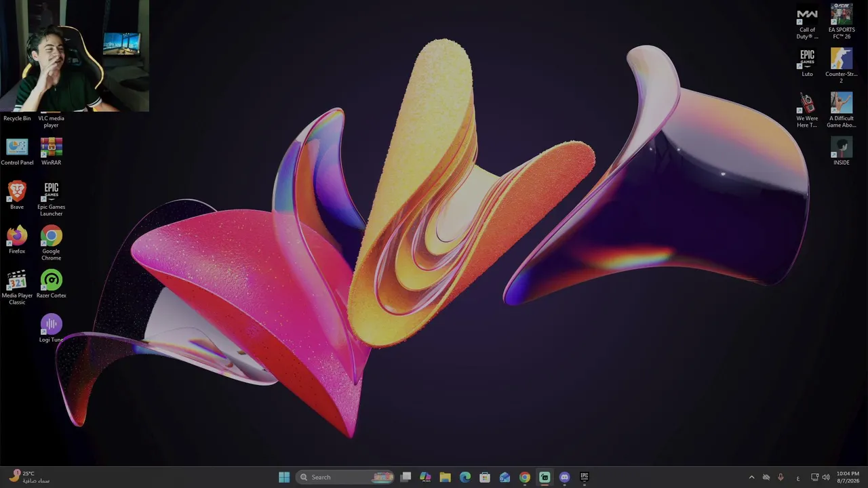Select the Google Chrome desktop shortcut
Image resolution: width=868 pixels, height=488 pixels.
click(x=51, y=243)
